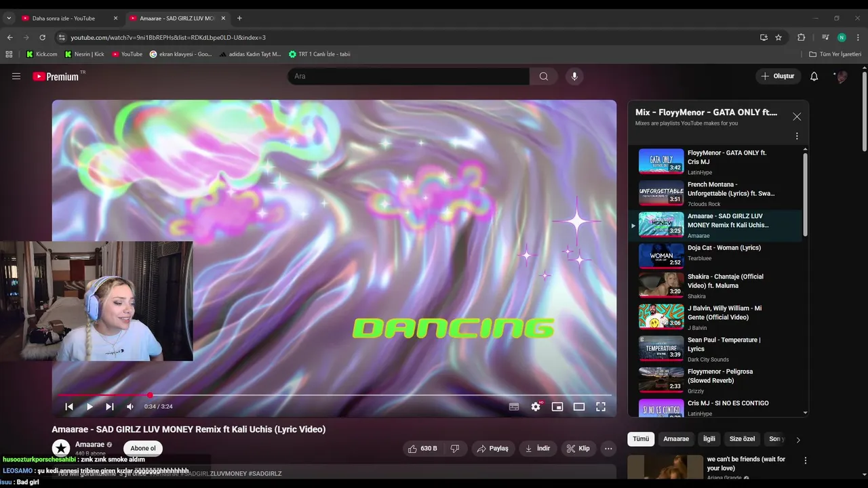Toggle subtitles in the video player
Screen dimensions: 868x488
(x=514, y=407)
